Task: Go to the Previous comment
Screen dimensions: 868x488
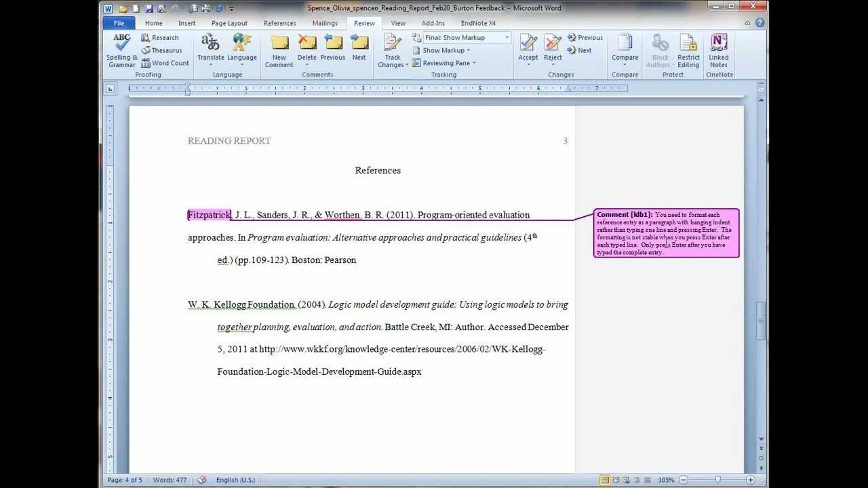Action: point(333,49)
